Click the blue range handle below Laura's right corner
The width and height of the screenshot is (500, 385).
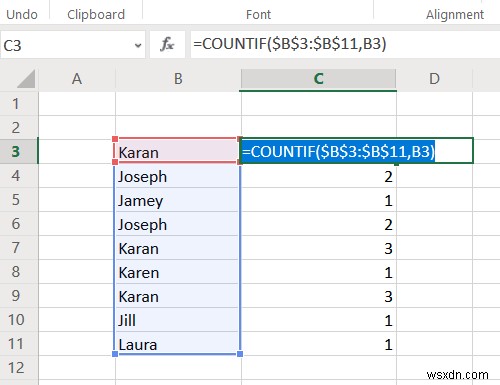tap(240, 354)
